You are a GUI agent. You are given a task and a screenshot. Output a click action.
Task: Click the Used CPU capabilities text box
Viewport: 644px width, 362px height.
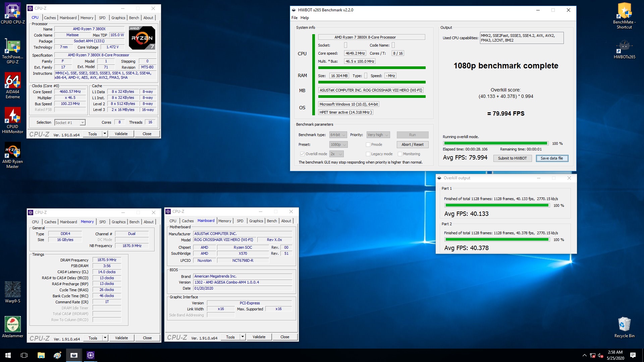pos(522,38)
